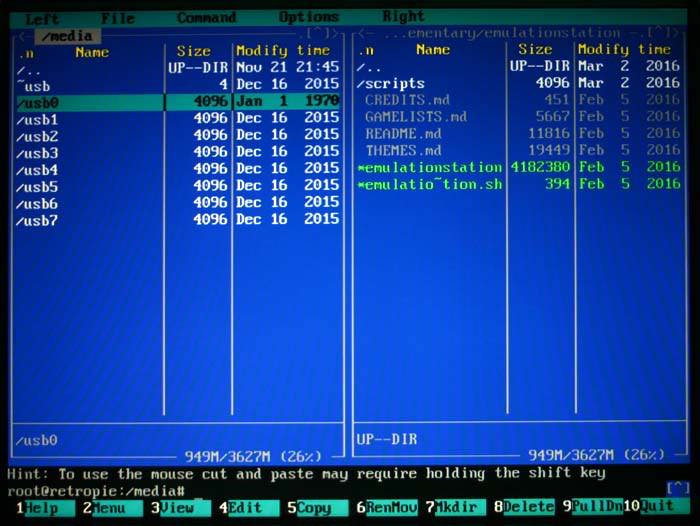700x526 pixels.
Task: Click the .n sort indicator in left panel
Action: click(26, 54)
